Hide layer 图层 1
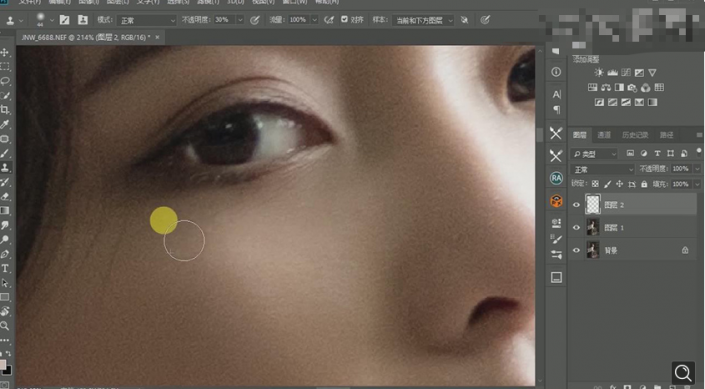This screenshot has height=389, width=705. 576,228
